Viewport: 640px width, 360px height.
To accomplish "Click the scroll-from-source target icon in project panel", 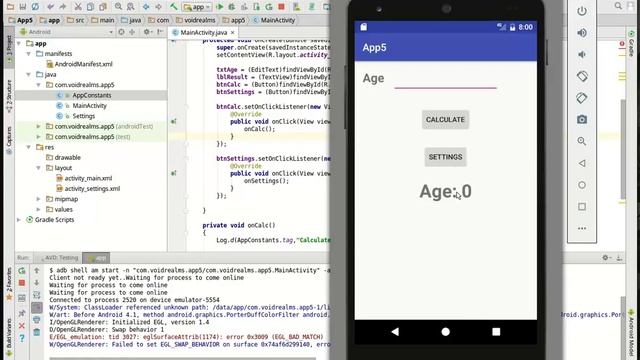I will coord(121,32).
